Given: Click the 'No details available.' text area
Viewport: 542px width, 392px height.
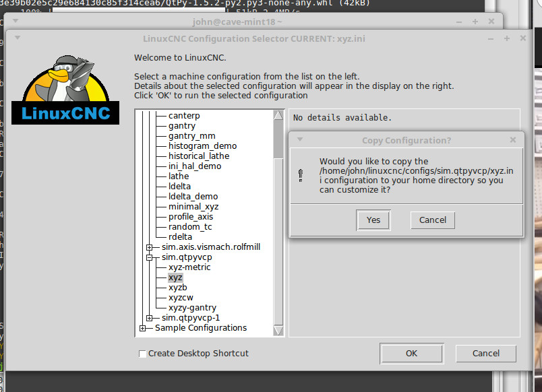Looking at the screenshot, I should coord(342,118).
